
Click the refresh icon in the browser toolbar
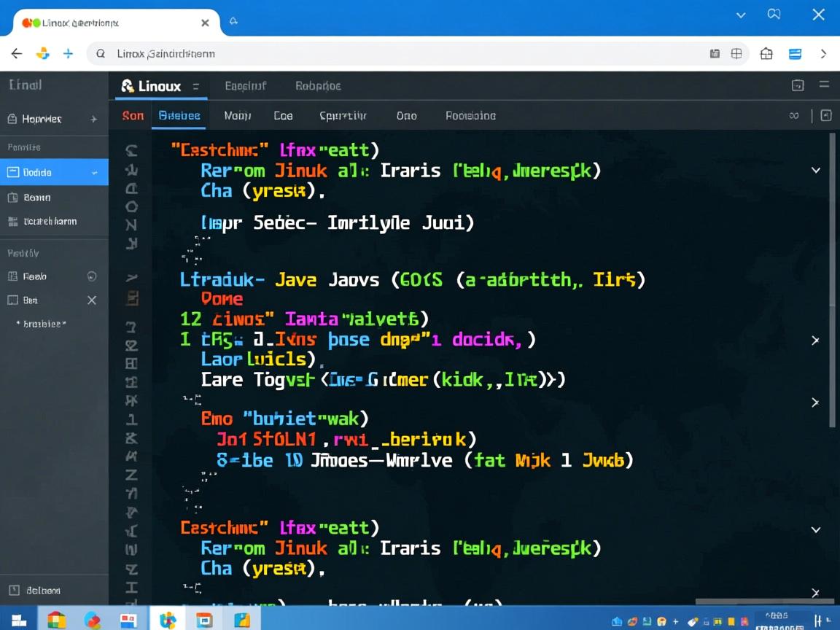coord(43,53)
